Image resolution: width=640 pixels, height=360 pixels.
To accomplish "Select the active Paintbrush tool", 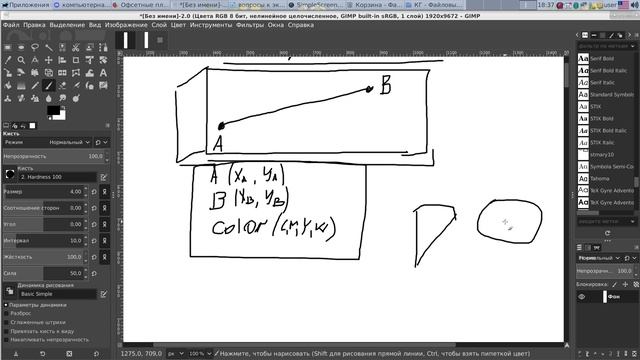I will 49,86.
